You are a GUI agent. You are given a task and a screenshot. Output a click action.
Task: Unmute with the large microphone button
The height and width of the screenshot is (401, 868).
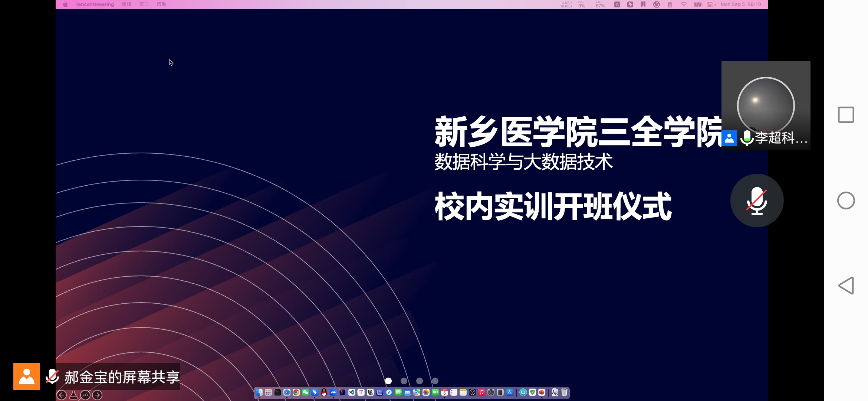coord(757,200)
